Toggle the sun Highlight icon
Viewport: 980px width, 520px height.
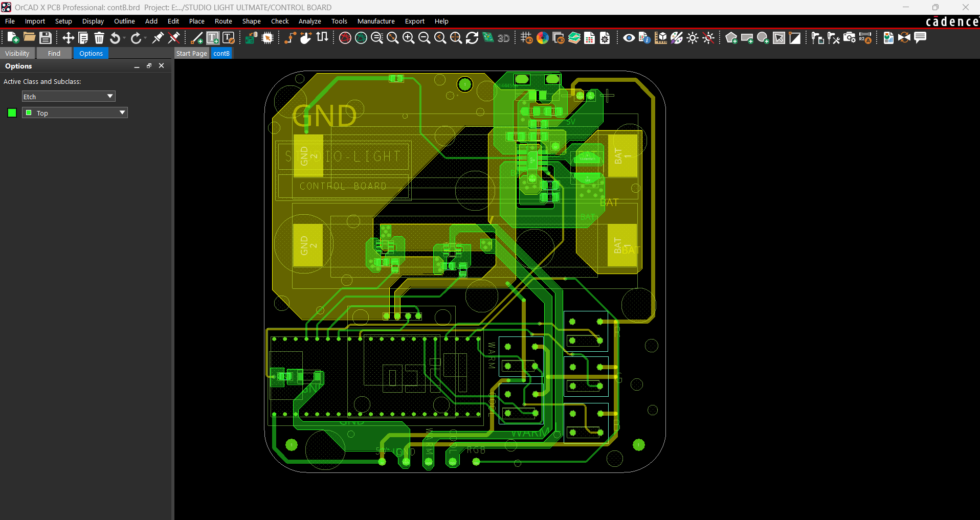click(x=693, y=38)
